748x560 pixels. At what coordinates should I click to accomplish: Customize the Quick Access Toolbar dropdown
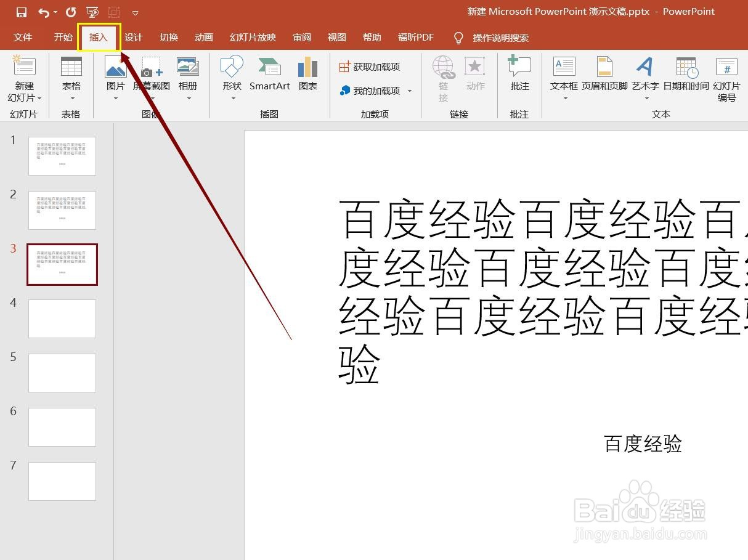pyautogui.click(x=136, y=13)
